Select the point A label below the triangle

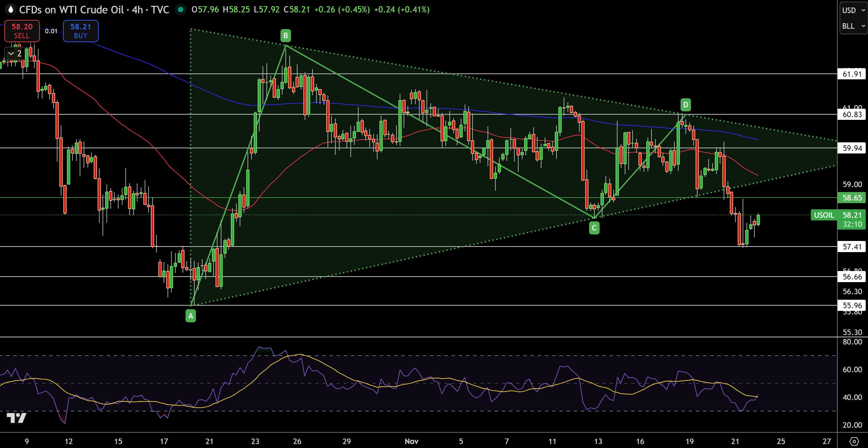191,316
